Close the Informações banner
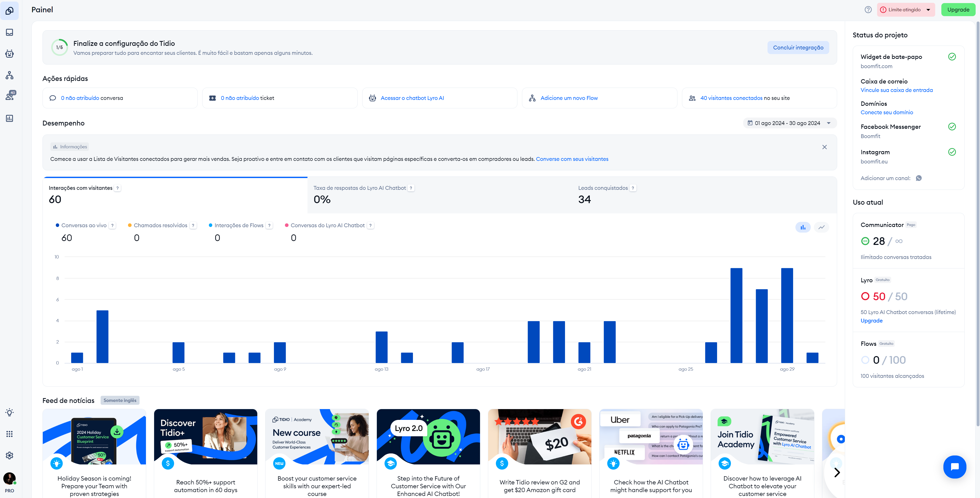 click(x=824, y=147)
